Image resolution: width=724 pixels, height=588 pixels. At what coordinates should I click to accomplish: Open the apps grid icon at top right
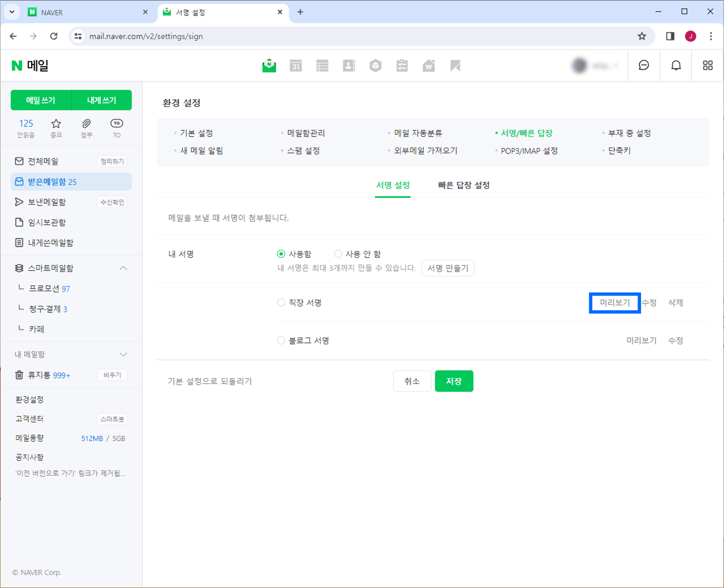pyautogui.click(x=707, y=65)
